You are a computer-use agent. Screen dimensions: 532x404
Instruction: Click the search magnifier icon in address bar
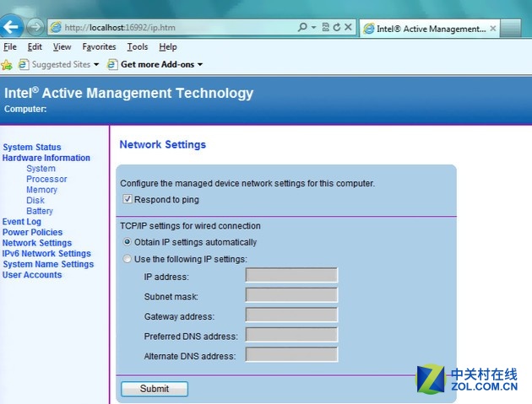coord(302,27)
